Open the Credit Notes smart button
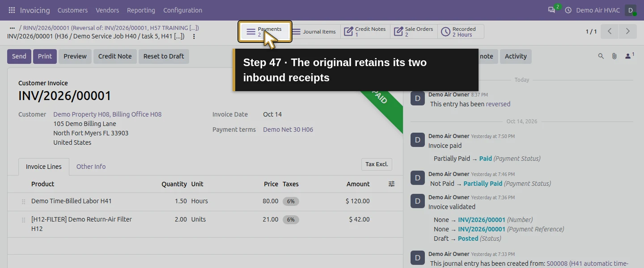 [x=365, y=32]
